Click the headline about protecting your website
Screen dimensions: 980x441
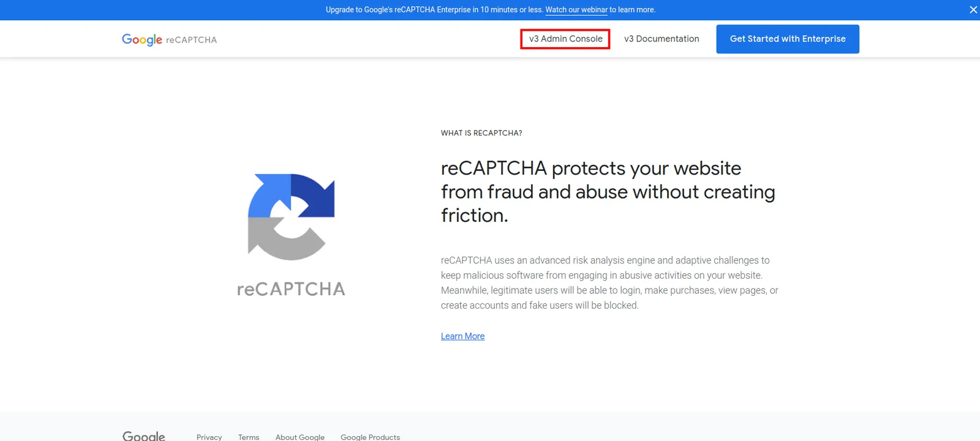click(x=608, y=192)
